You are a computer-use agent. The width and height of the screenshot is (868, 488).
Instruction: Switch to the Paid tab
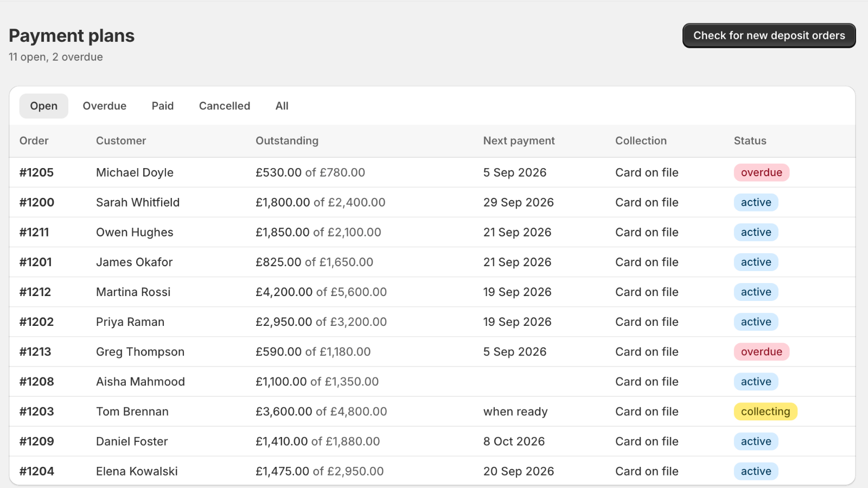[x=163, y=106]
